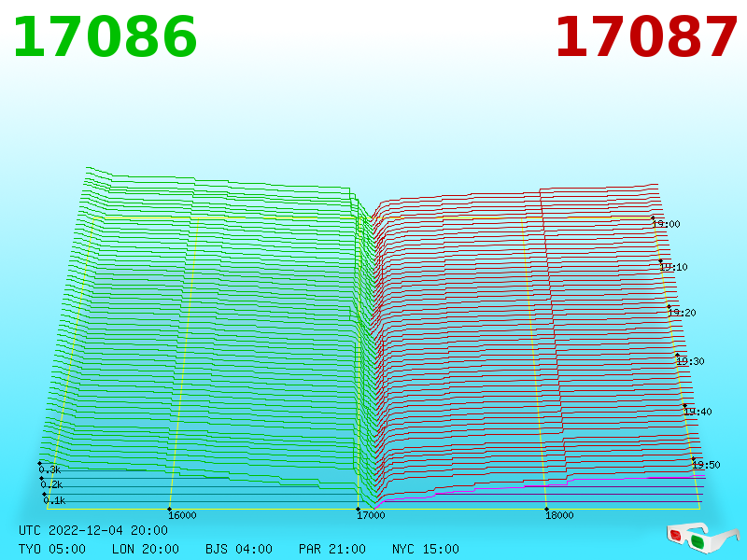Click the red ask price 17087
747x560 pixels.
pyautogui.click(x=646, y=37)
